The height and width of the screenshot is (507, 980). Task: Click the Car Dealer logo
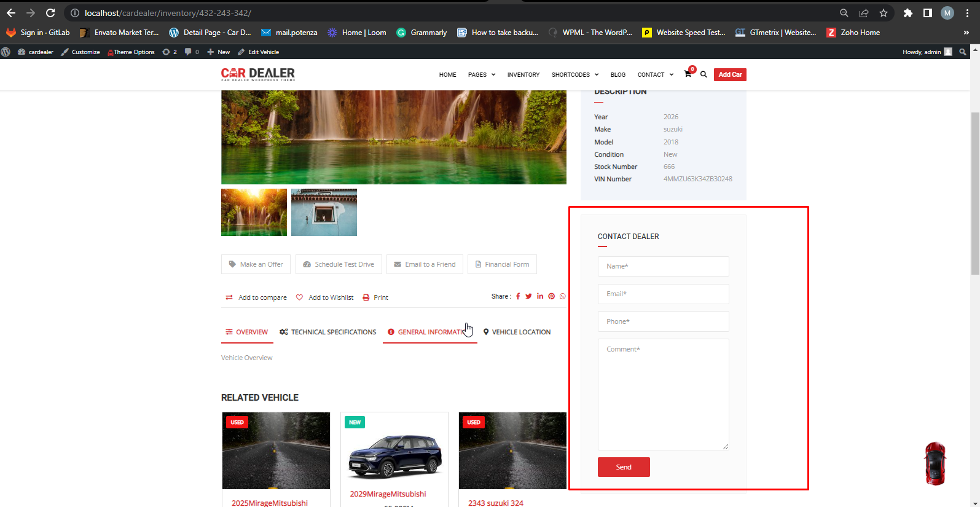[258, 74]
